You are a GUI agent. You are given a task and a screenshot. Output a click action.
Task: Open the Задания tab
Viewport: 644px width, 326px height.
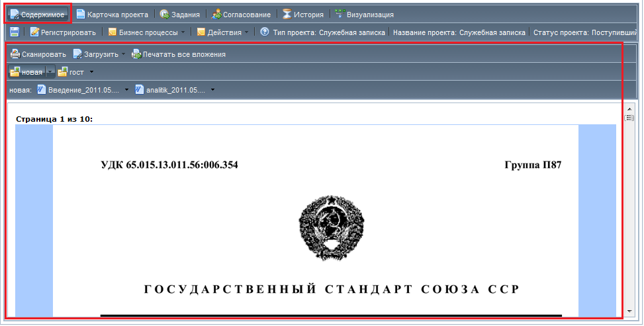click(x=179, y=15)
